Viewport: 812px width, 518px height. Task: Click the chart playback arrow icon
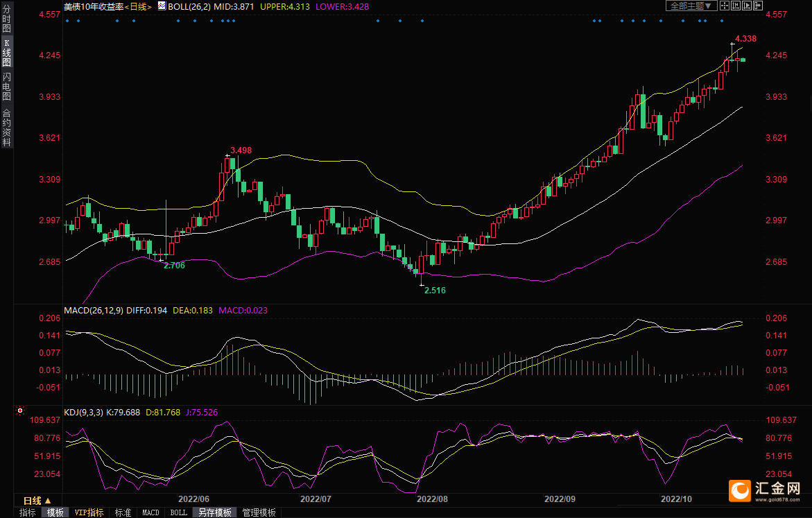pyautogui.click(x=747, y=6)
